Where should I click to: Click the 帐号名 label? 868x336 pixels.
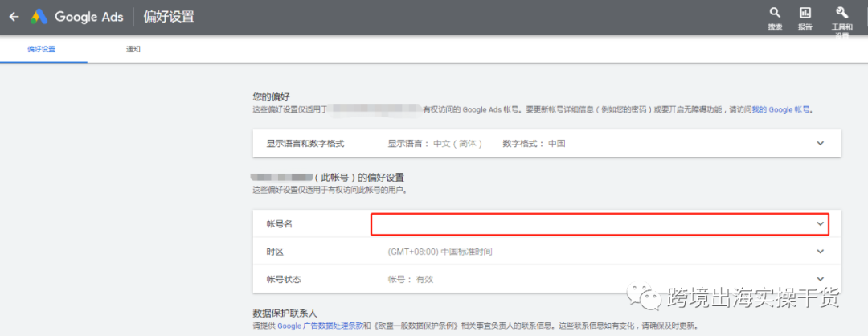279,224
